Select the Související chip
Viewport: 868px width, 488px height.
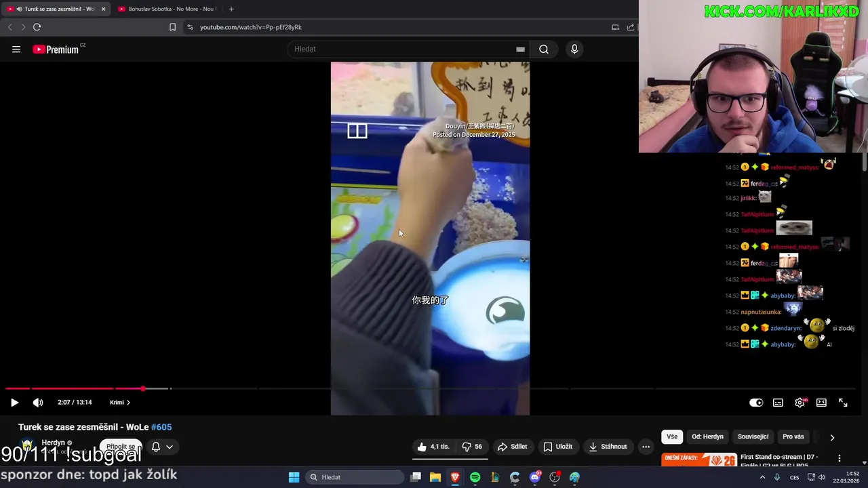tap(753, 437)
